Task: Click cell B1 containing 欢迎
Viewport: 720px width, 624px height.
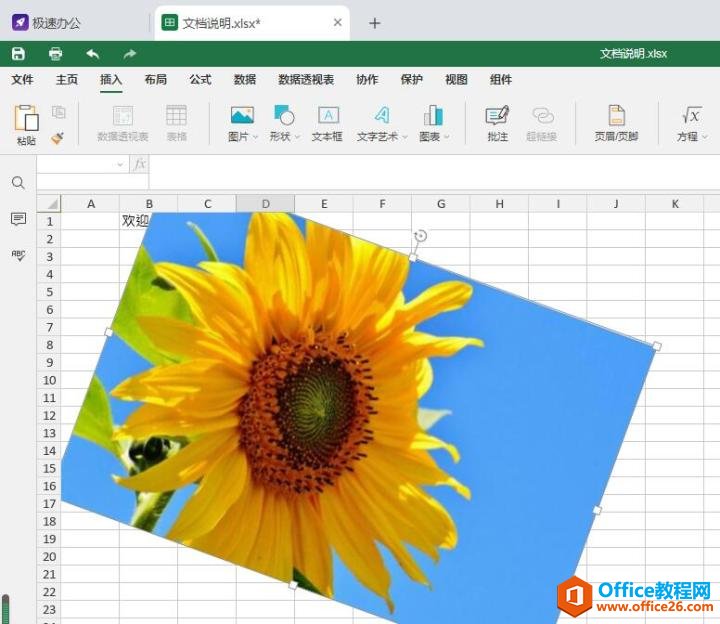Action: (149, 221)
